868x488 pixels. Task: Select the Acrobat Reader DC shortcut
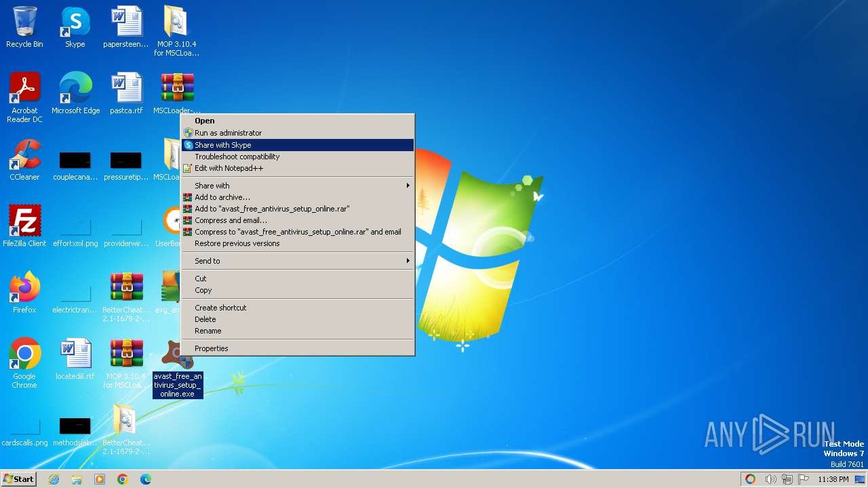point(24,98)
